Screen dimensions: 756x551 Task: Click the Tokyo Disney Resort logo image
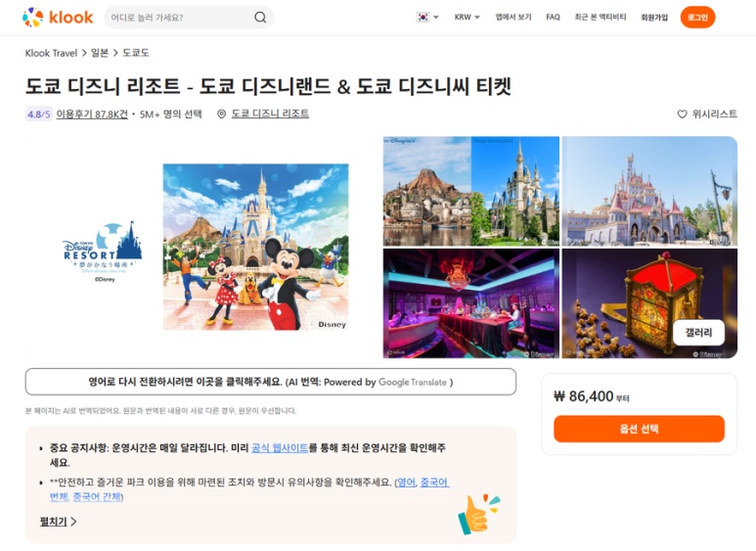(103, 251)
